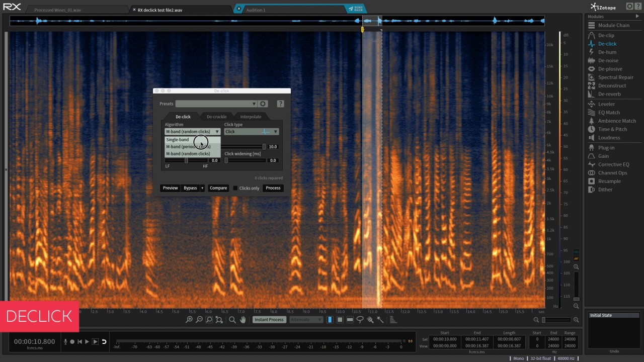Open the Bypass plus options
Viewport: 644px width, 362px height.
202,188
